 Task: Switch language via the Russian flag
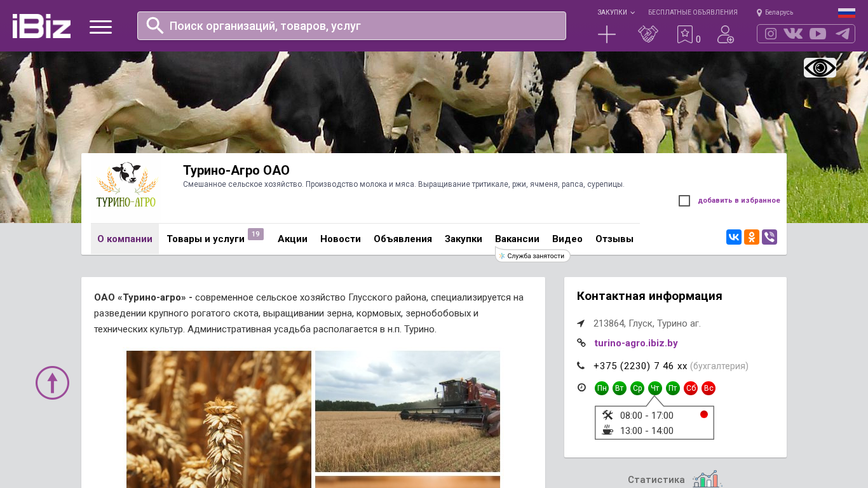tap(846, 13)
